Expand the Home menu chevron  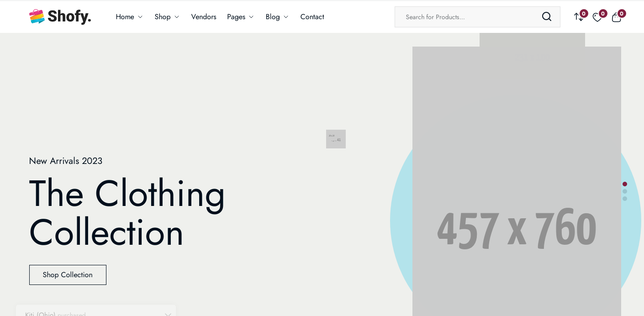[140, 17]
